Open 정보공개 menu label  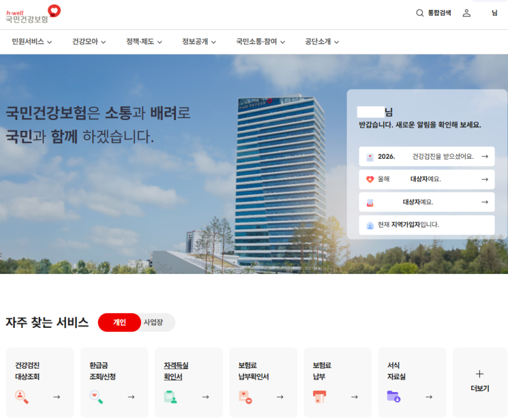pos(195,41)
